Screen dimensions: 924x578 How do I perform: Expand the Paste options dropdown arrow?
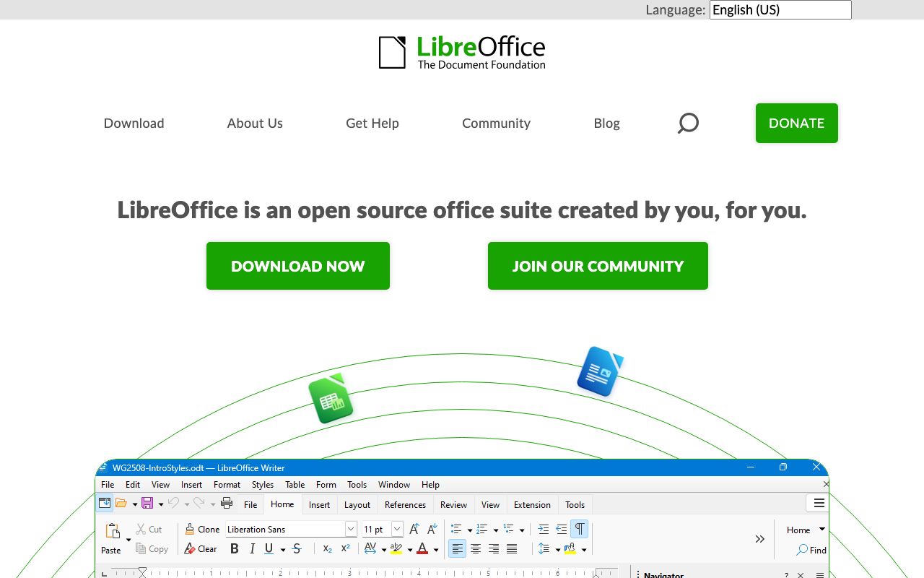128,540
